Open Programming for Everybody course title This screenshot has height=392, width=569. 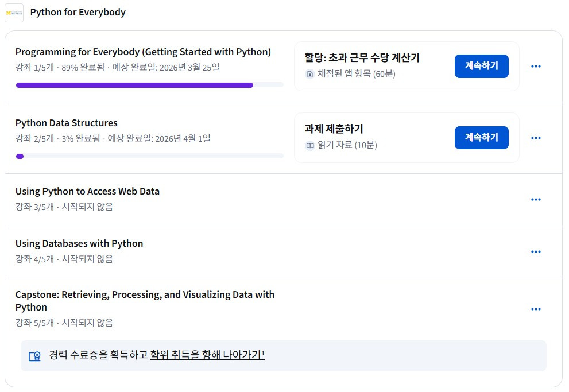(143, 52)
